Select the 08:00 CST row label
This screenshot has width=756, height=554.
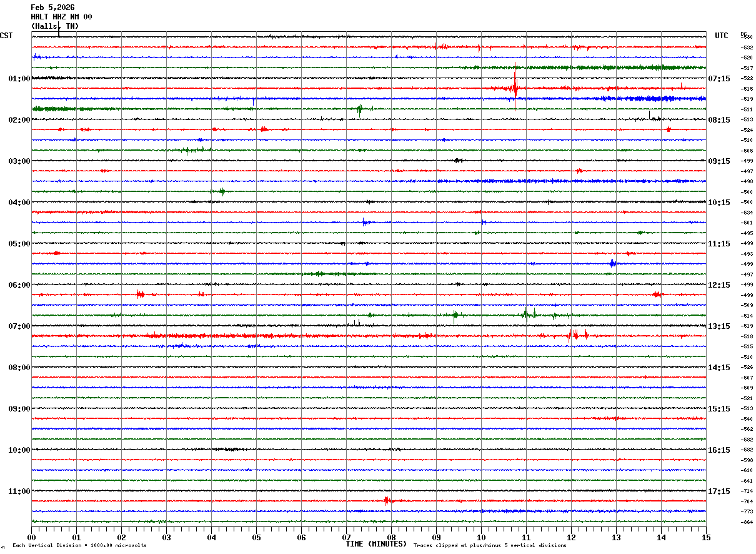[x=19, y=368]
